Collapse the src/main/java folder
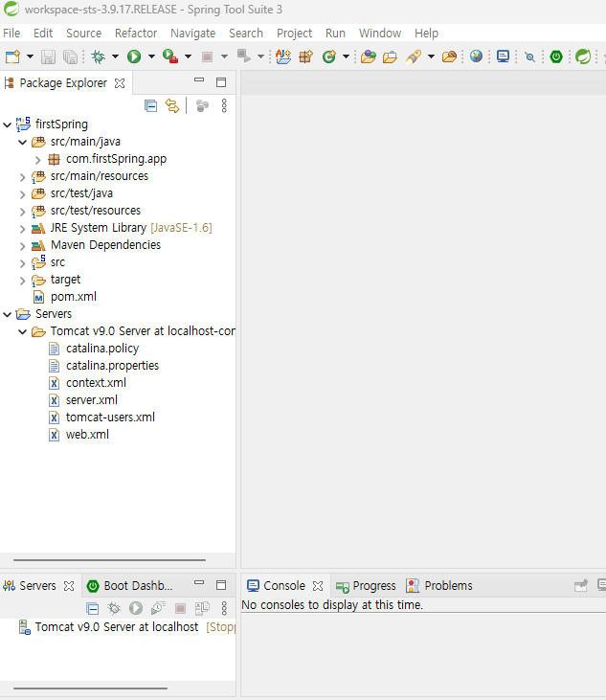 coord(22,142)
